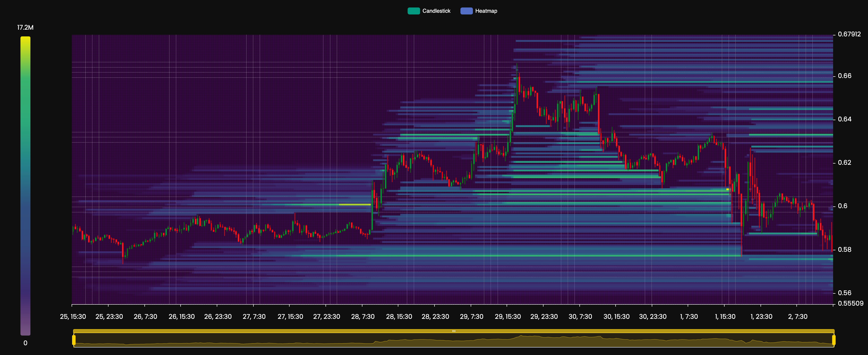Screen dimensions: 868x355
Task: Click the "17.2M" color scale maximum label
Action: (25, 27)
